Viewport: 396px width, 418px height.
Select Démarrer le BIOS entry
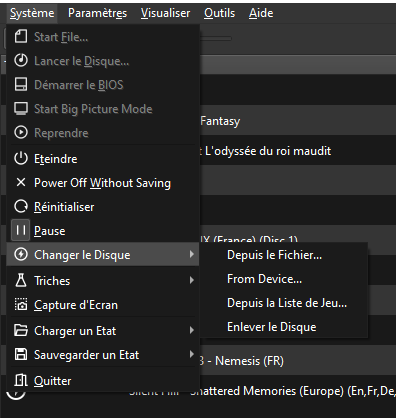[x=103, y=85]
